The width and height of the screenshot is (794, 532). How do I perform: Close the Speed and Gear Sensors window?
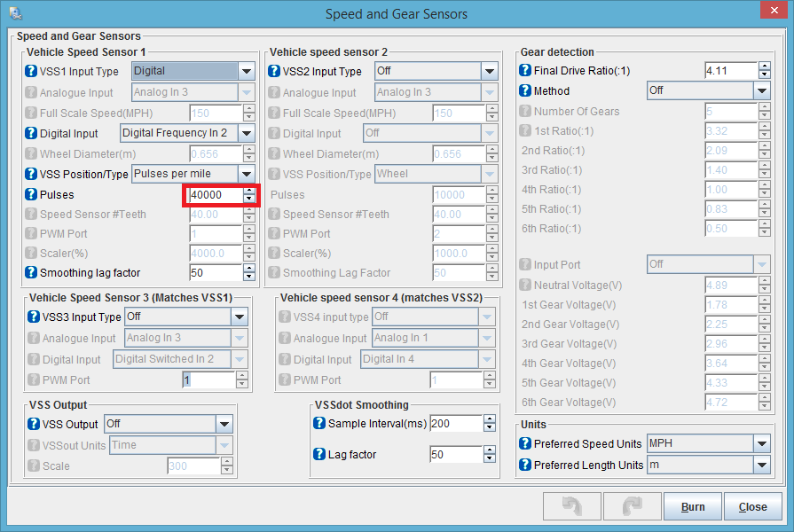[774, 10]
